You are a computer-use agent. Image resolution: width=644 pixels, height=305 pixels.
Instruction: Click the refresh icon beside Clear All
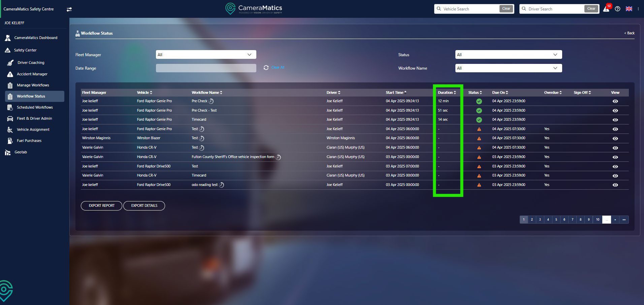(x=266, y=68)
